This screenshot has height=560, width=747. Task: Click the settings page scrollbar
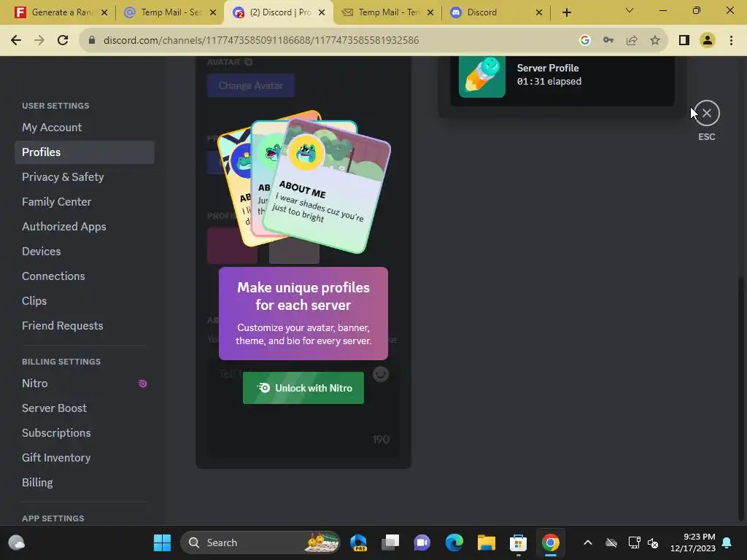click(740, 399)
